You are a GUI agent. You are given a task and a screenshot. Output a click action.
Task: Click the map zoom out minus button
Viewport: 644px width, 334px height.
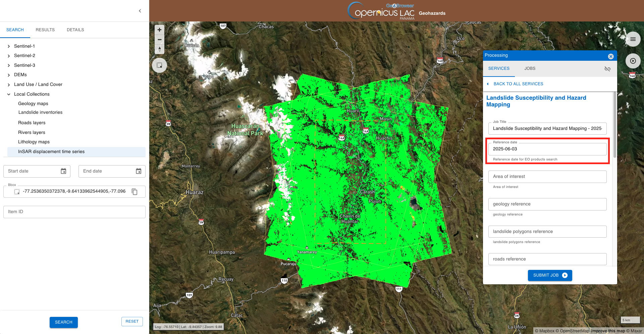click(159, 40)
